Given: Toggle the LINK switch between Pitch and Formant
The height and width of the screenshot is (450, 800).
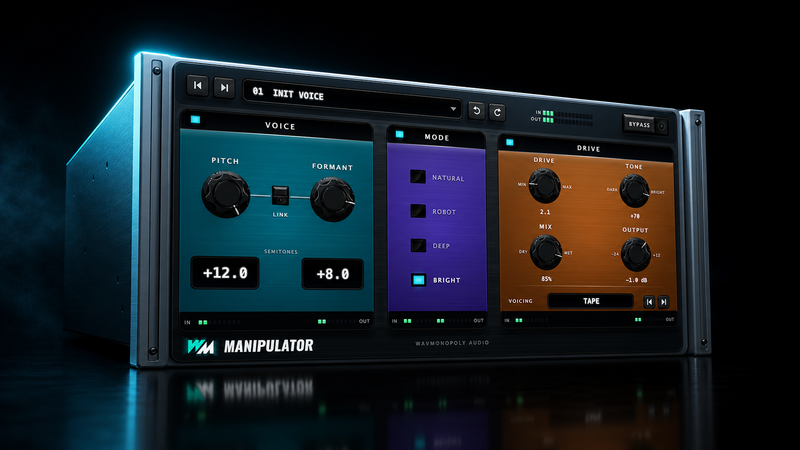Looking at the screenshot, I should [x=280, y=195].
